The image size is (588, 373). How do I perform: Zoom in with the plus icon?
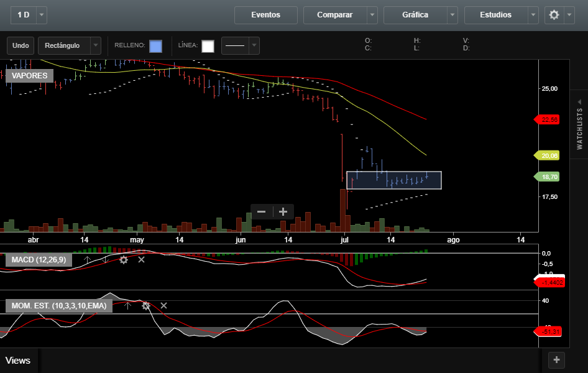click(283, 212)
